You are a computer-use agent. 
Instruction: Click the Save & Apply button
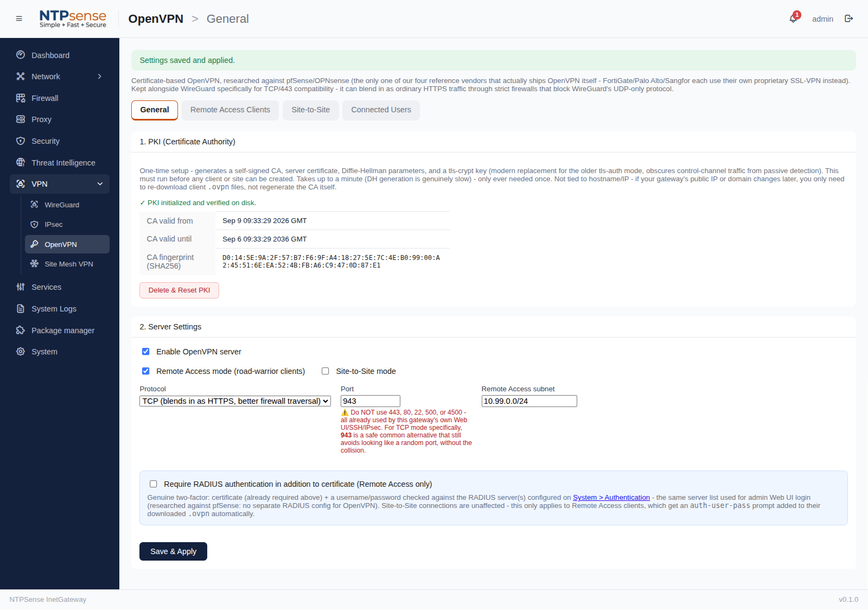(173, 551)
